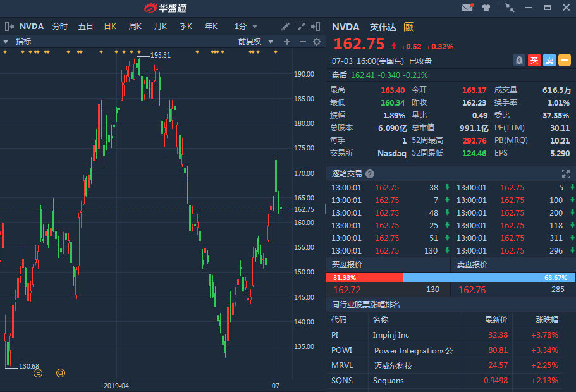This screenshot has width=576, height=392.
Task: Expand the 逐笔交易 trades panel
Action: (x=566, y=174)
